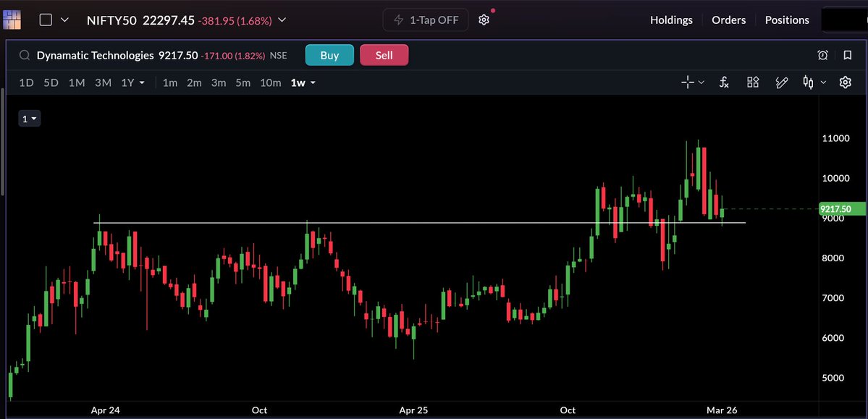Click the NSE exchange label
The height and width of the screenshot is (419, 868).
coord(279,56)
